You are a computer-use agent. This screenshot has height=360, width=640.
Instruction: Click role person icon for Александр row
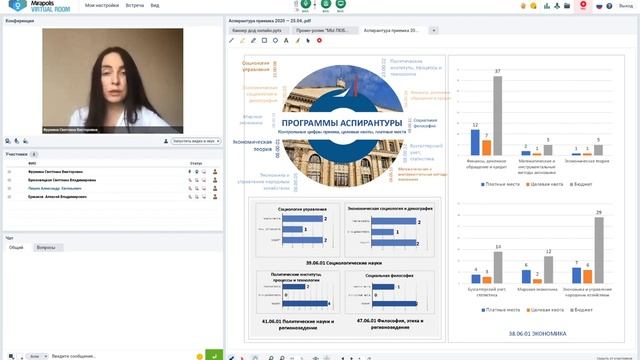coord(215,189)
